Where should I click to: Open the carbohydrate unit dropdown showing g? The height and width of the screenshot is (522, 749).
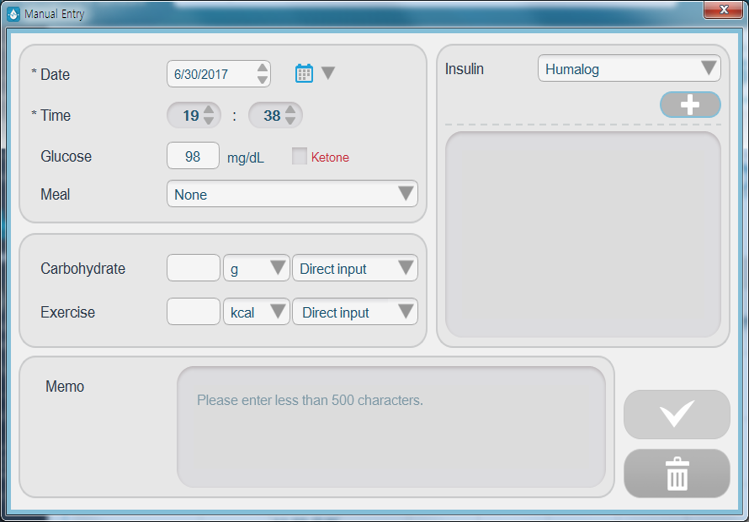click(256, 268)
